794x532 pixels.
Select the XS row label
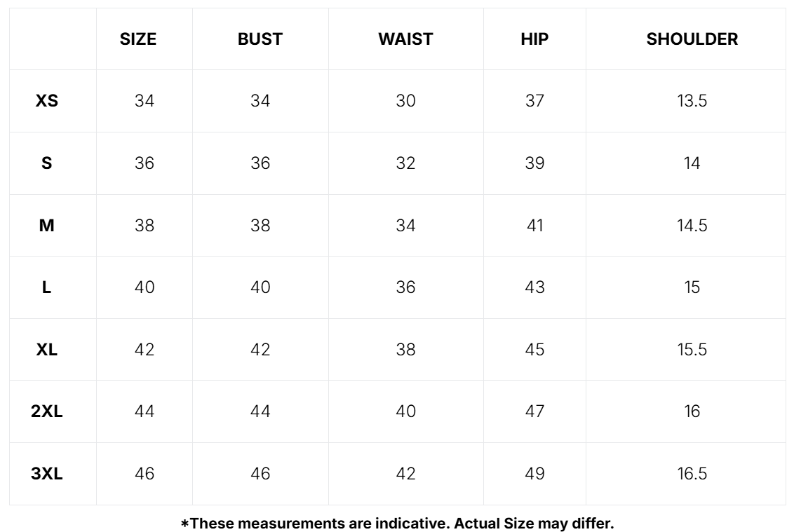46,101
